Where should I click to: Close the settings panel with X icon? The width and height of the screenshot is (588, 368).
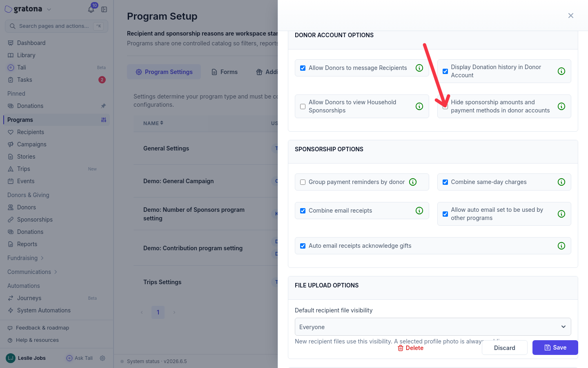(571, 16)
